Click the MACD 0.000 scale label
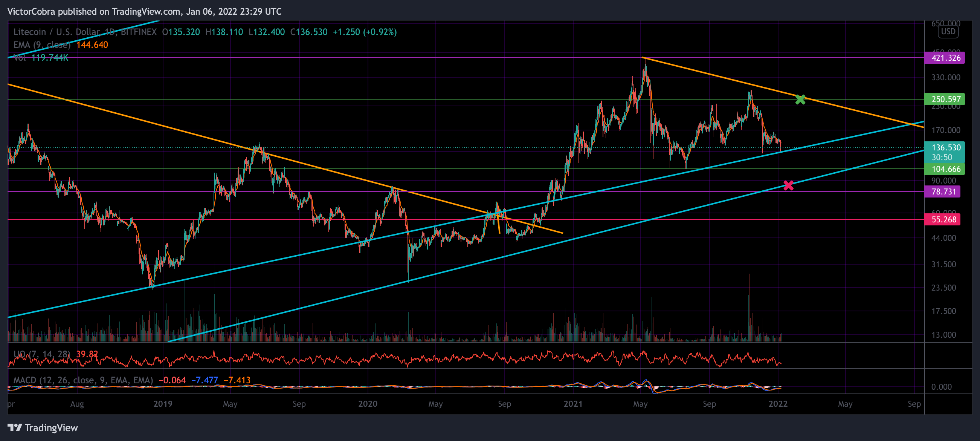The height and width of the screenshot is (441, 980). pyautogui.click(x=941, y=387)
